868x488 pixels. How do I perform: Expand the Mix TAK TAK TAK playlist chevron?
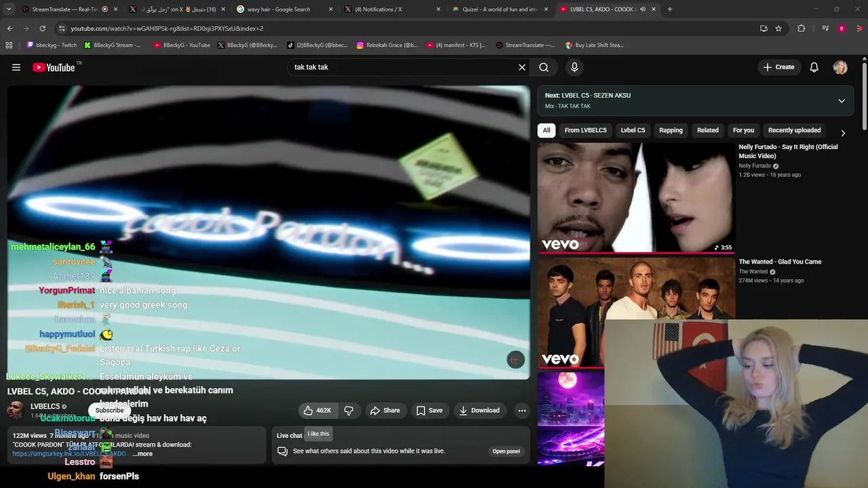pos(842,101)
